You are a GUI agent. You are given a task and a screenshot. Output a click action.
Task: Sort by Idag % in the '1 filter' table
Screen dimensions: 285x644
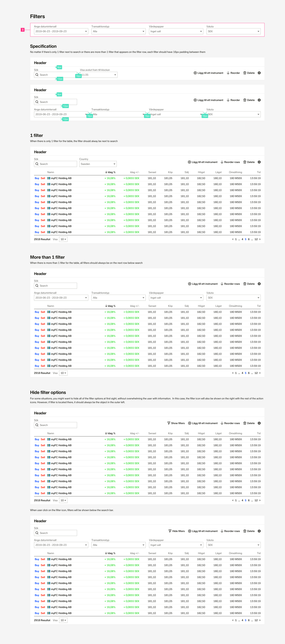[x=110, y=172]
